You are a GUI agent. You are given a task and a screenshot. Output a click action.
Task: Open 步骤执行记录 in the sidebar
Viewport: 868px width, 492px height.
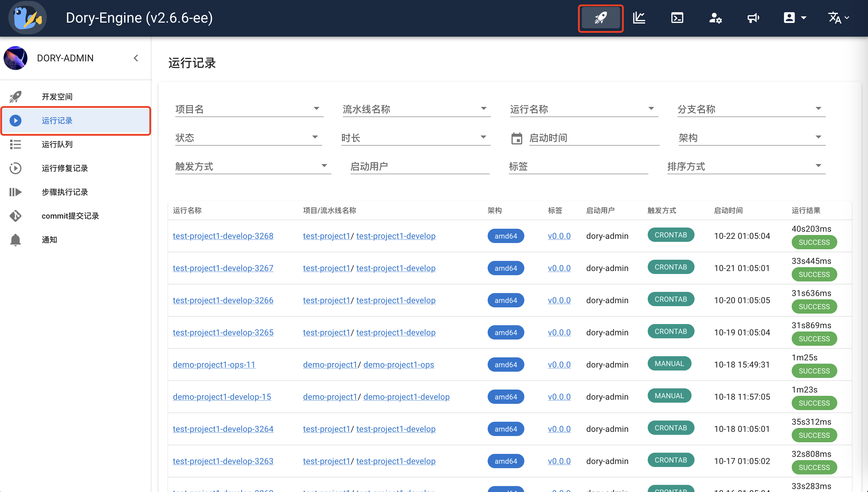point(64,192)
